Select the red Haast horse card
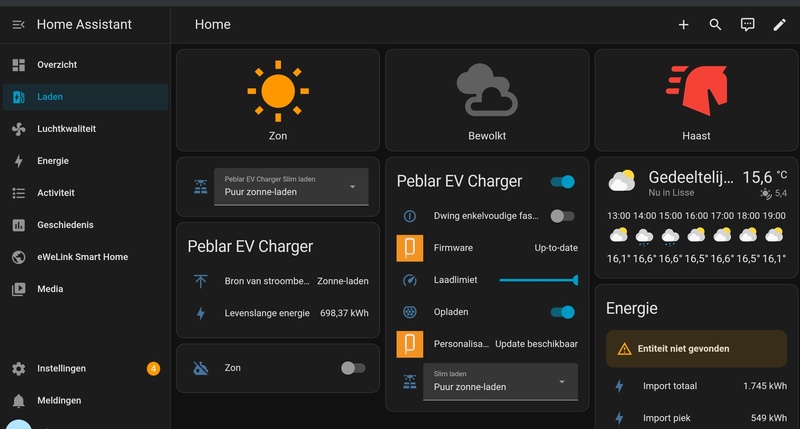Screen dimensions: 800x429 pyautogui.click(x=696, y=100)
